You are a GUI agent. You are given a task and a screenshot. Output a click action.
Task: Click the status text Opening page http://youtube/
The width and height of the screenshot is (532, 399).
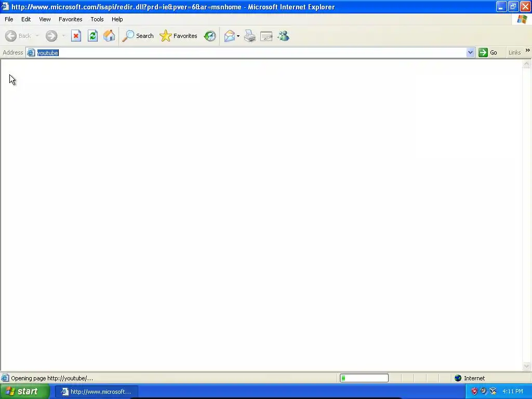(52, 378)
